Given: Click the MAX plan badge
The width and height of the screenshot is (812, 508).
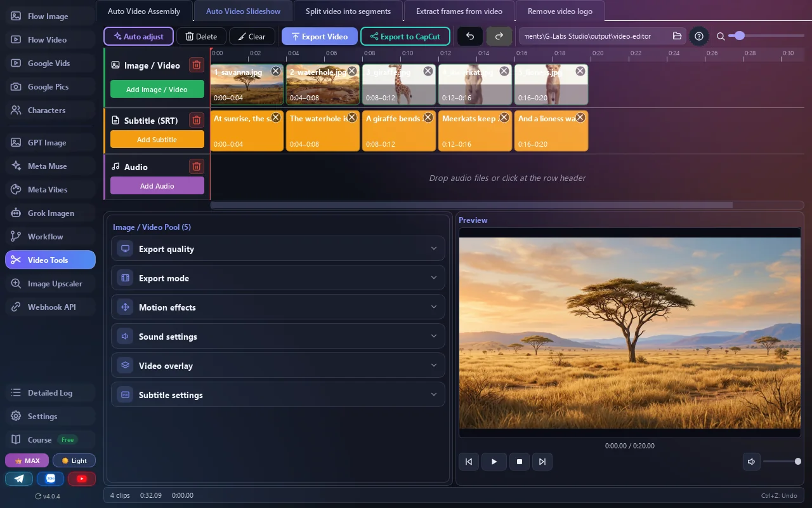Looking at the screenshot, I should tap(27, 460).
